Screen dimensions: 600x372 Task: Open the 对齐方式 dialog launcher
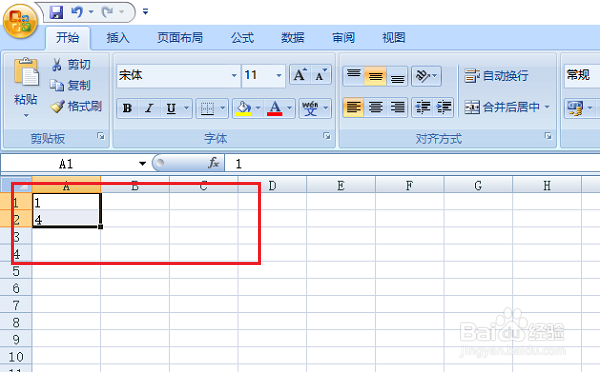[x=548, y=136]
